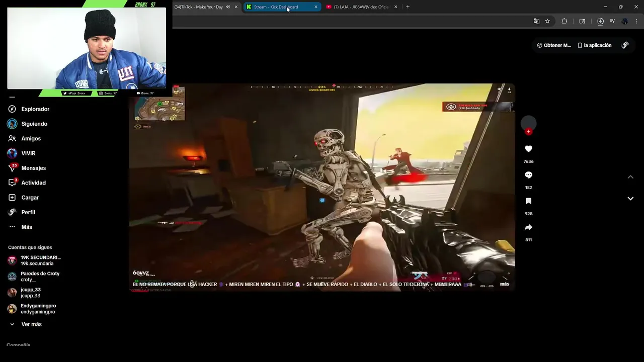Click the creator avatar beside video

[528, 123]
